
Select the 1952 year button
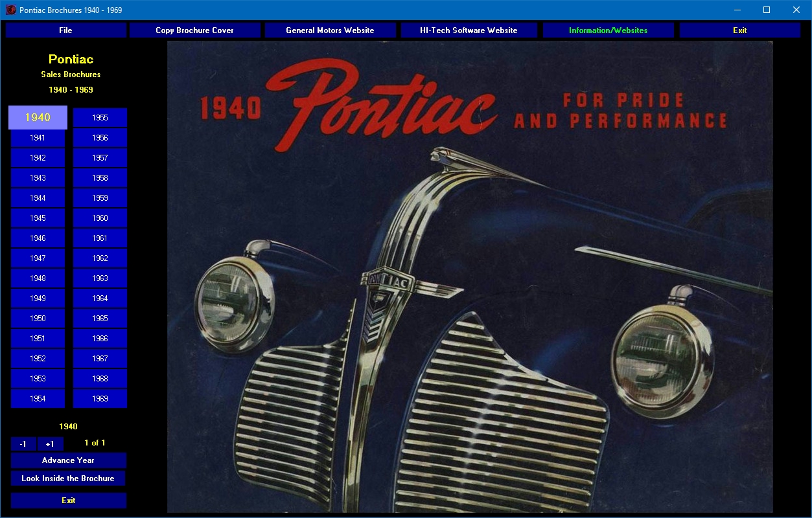[38, 359]
